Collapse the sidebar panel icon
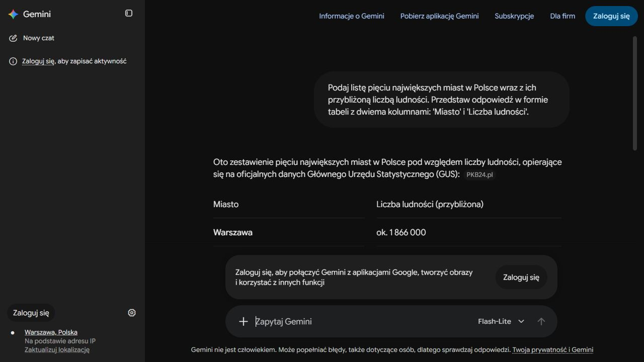Image resolution: width=644 pixels, height=362 pixels. click(x=129, y=13)
